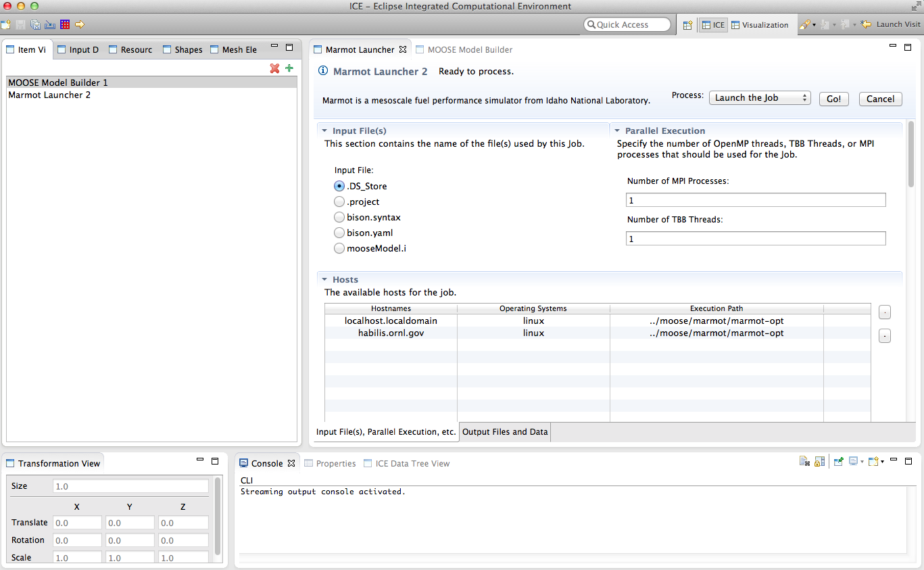Click the lower small button beside Hosts table
924x570 pixels.
[x=885, y=336]
